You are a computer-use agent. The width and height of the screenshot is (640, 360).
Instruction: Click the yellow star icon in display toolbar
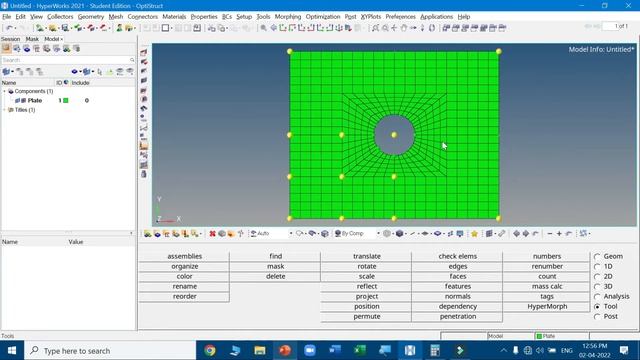click(474, 233)
